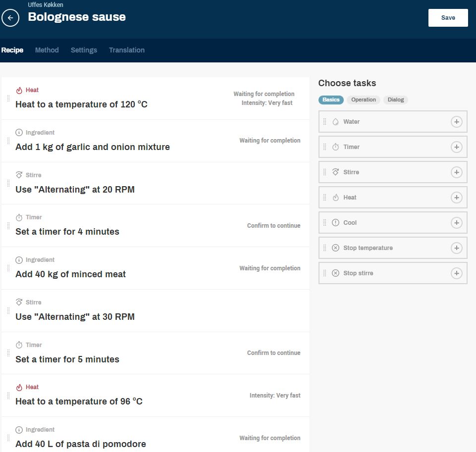Switch to Operation task filter
This screenshot has width=476, height=452.
point(364,100)
